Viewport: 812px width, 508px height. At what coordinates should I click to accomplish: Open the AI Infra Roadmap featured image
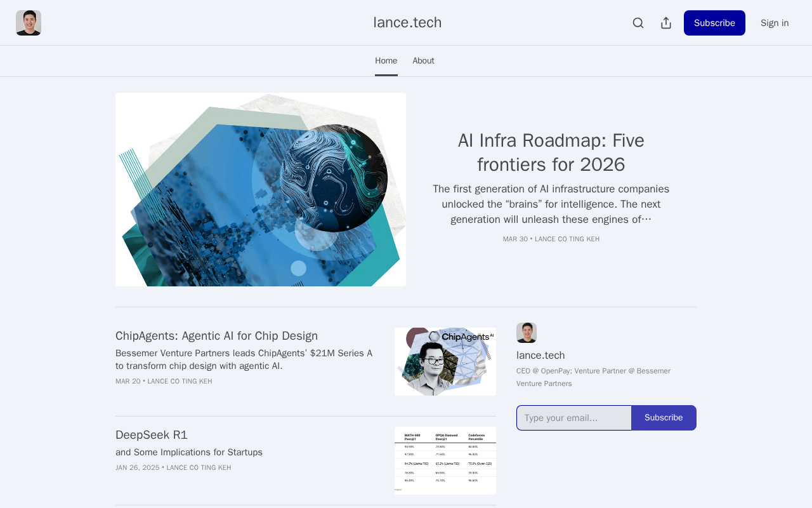coord(261,189)
